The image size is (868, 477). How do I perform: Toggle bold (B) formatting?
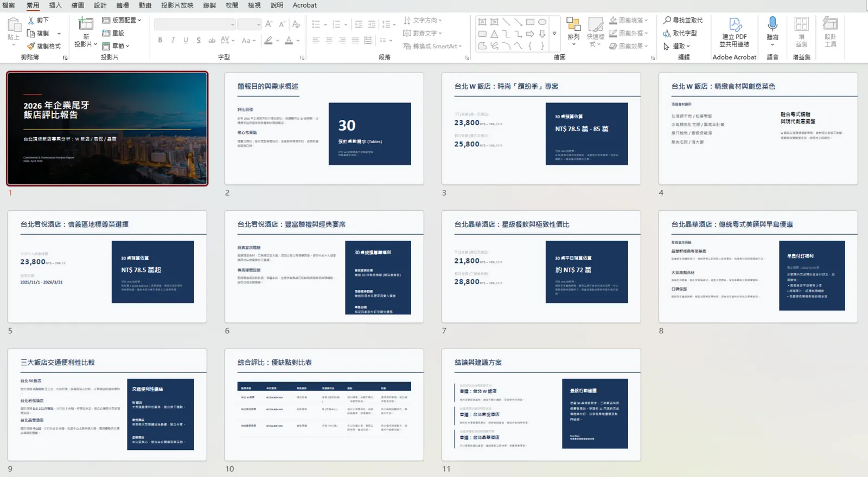[160, 40]
